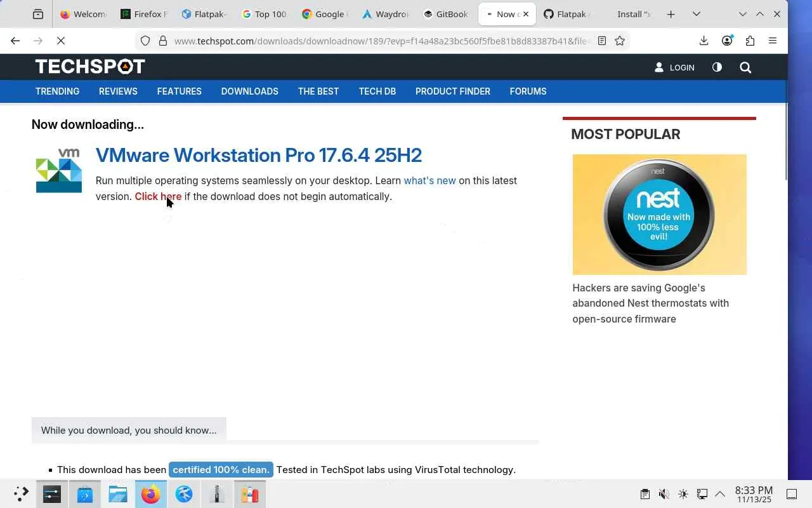This screenshot has height=508, width=812.
Task: Expand hidden system tray icons
Action: 720,494
